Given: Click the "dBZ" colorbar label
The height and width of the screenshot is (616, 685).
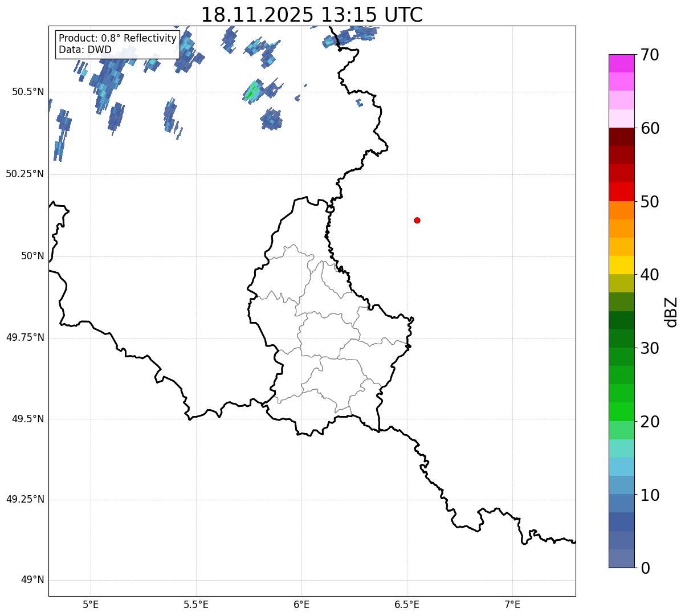Looking at the screenshot, I should [671, 312].
